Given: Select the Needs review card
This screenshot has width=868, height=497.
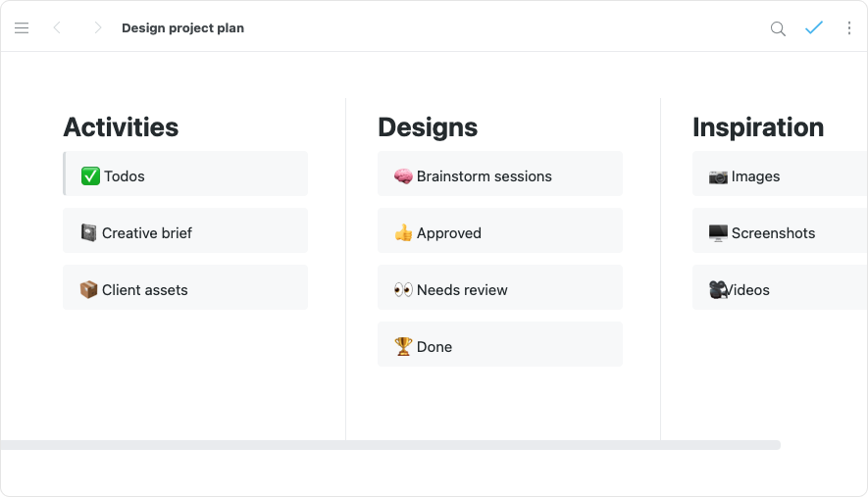Looking at the screenshot, I should (x=500, y=288).
